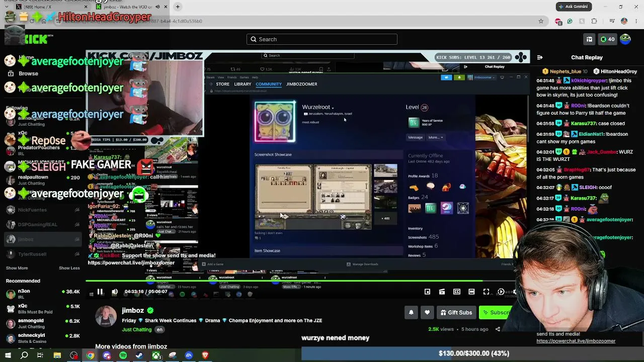Toggle notification bell for jimboz
644x362 pixels.
tap(411, 313)
